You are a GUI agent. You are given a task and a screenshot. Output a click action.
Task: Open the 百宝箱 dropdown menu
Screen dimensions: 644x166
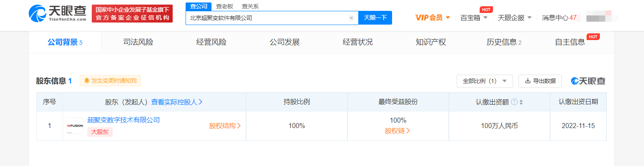tap(474, 18)
